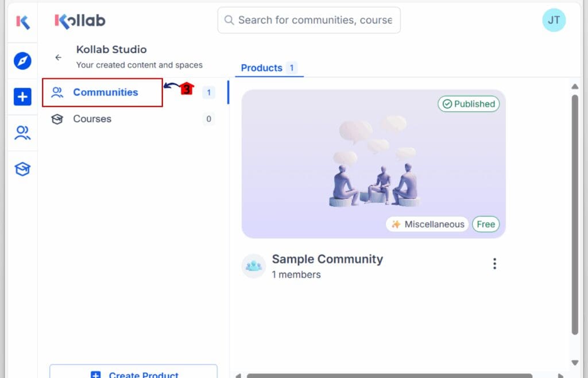Open Sample Community three-dot options menu

[x=494, y=264]
